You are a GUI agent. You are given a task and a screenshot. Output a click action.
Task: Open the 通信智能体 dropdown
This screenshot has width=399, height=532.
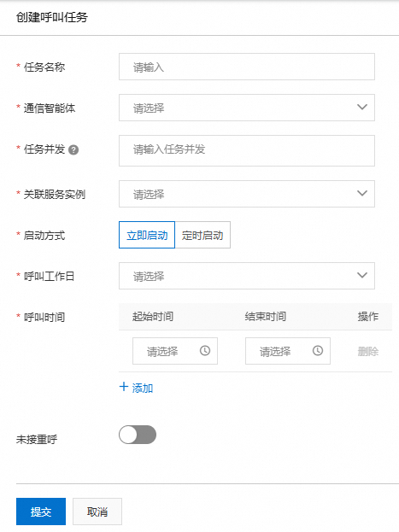click(x=247, y=108)
